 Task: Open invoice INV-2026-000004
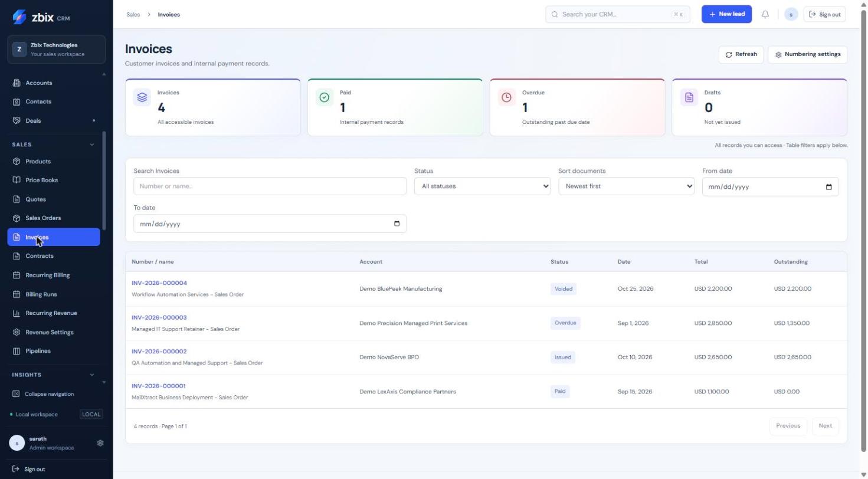[x=159, y=283]
